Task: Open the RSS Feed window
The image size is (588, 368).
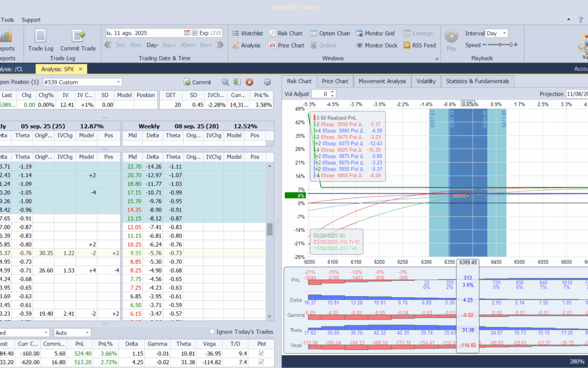Action: pos(420,45)
